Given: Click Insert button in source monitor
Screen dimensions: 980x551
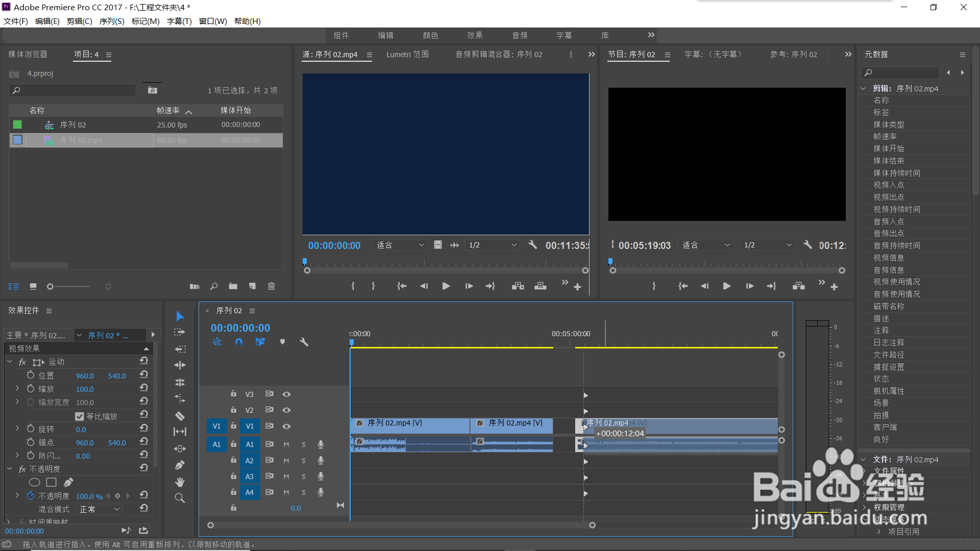Looking at the screenshot, I should click(x=518, y=286).
